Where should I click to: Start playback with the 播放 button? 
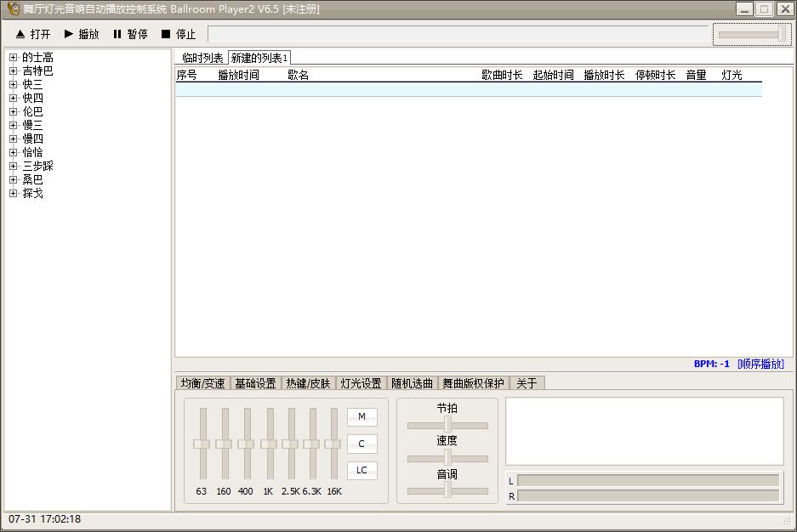pyautogui.click(x=82, y=34)
